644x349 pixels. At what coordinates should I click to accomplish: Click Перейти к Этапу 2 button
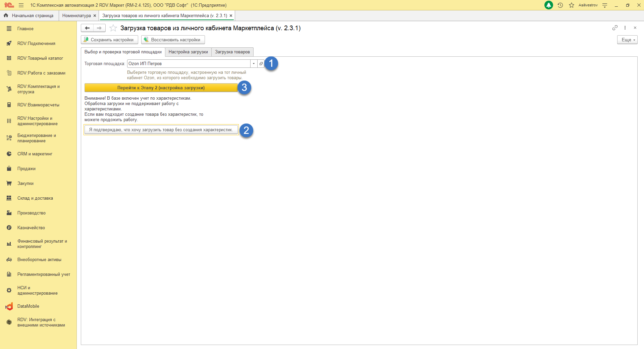click(x=161, y=88)
